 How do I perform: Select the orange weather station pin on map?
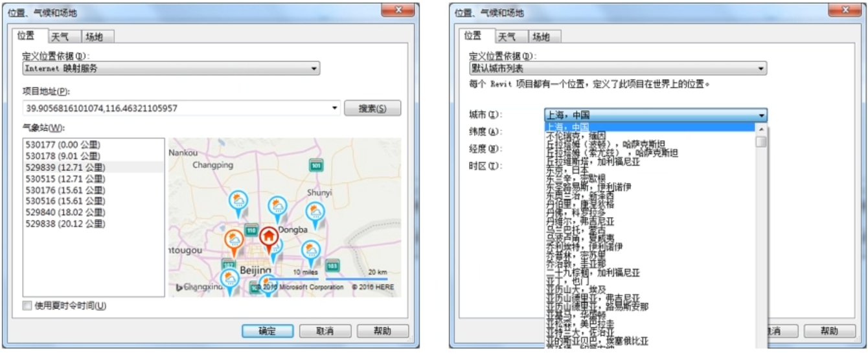coord(234,239)
